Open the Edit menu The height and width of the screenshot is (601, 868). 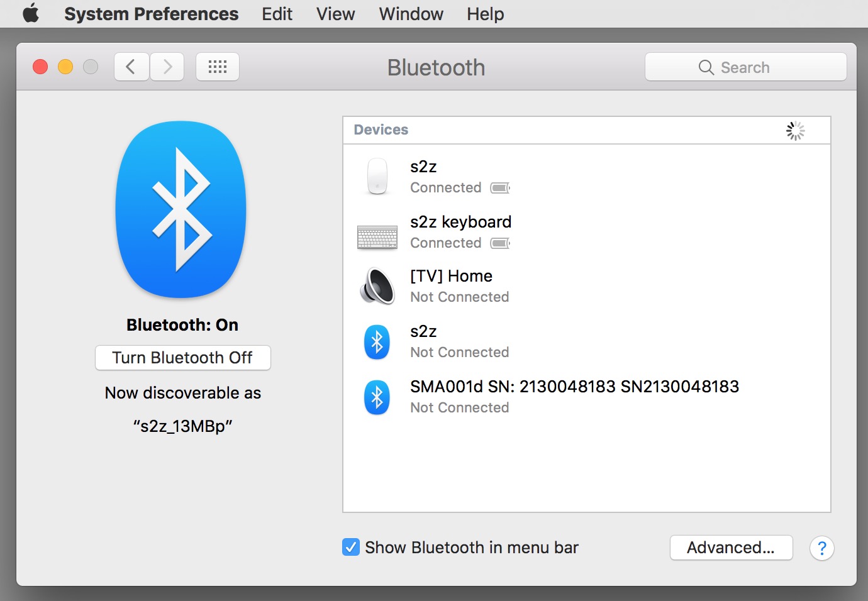coord(277,14)
